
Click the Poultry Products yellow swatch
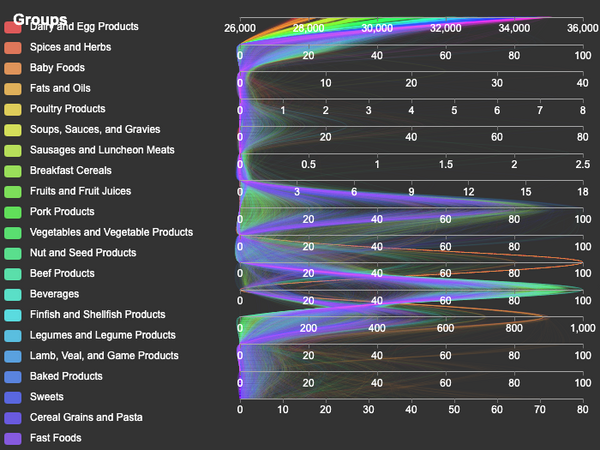pos(13,109)
